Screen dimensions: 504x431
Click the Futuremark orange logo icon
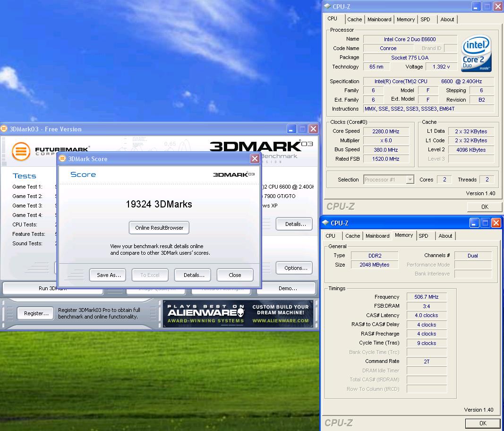[21, 151]
